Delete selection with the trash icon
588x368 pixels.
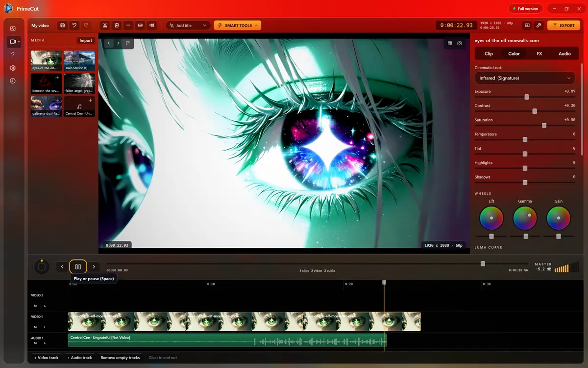tap(117, 26)
